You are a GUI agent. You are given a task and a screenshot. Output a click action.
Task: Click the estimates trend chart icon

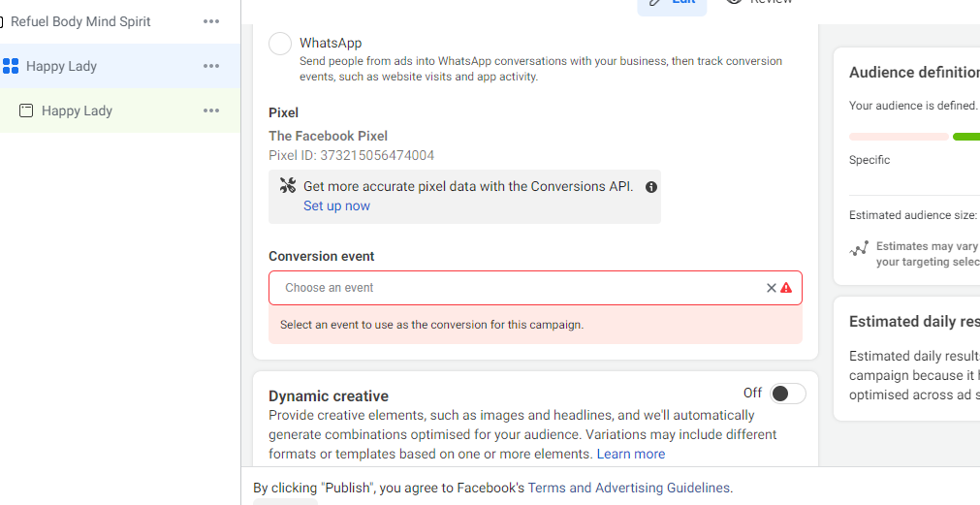pyautogui.click(x=859, y=248)
